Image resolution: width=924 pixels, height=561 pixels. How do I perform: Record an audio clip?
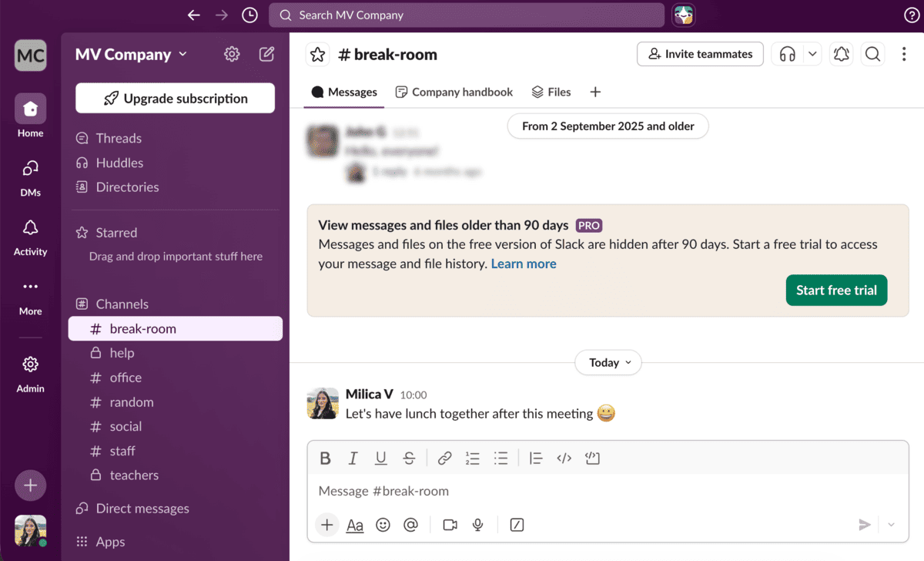pyautogui.click(x=477, y=525)
